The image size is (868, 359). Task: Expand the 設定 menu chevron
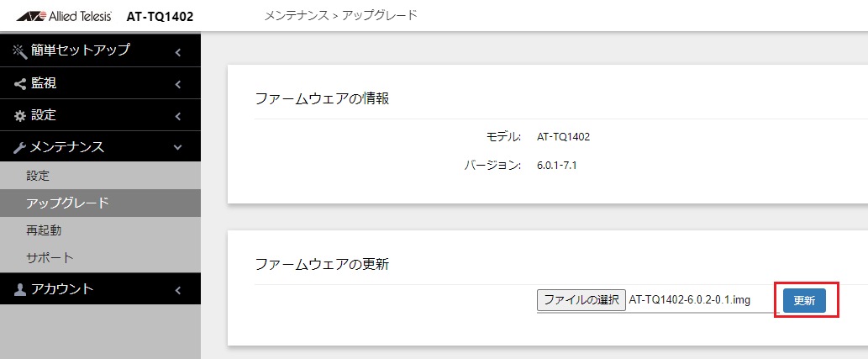pos(177,116)
